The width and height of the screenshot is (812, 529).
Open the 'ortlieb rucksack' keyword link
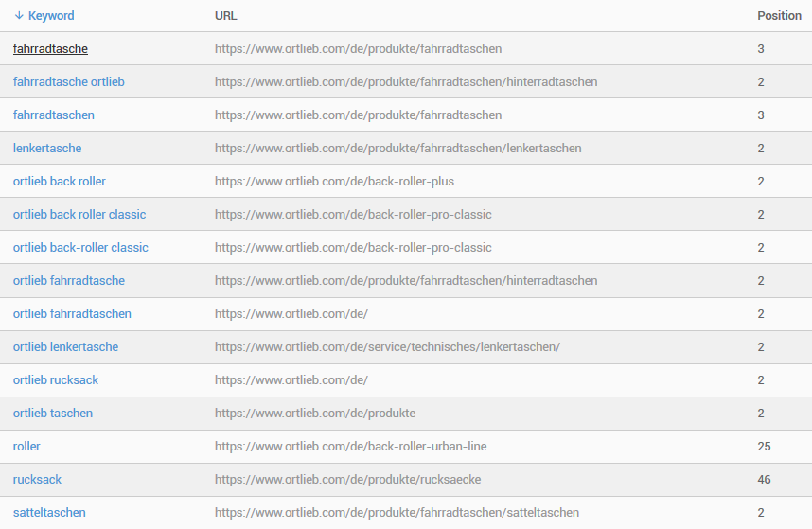[56, 379]
